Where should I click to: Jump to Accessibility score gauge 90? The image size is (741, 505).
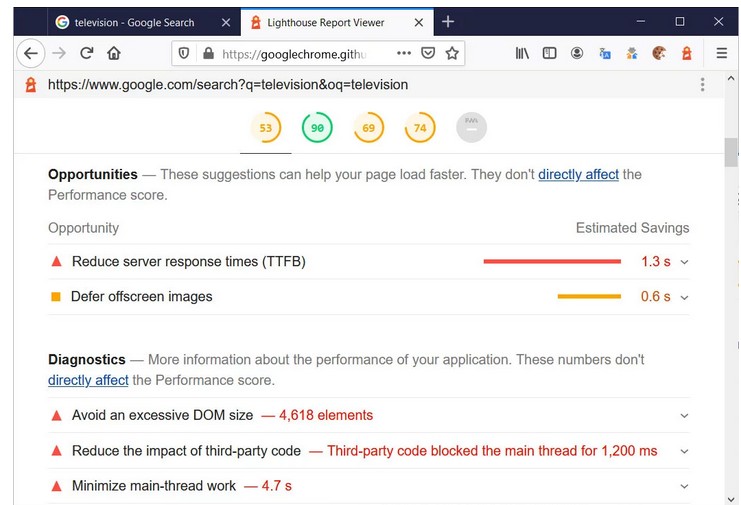point(317,128)
